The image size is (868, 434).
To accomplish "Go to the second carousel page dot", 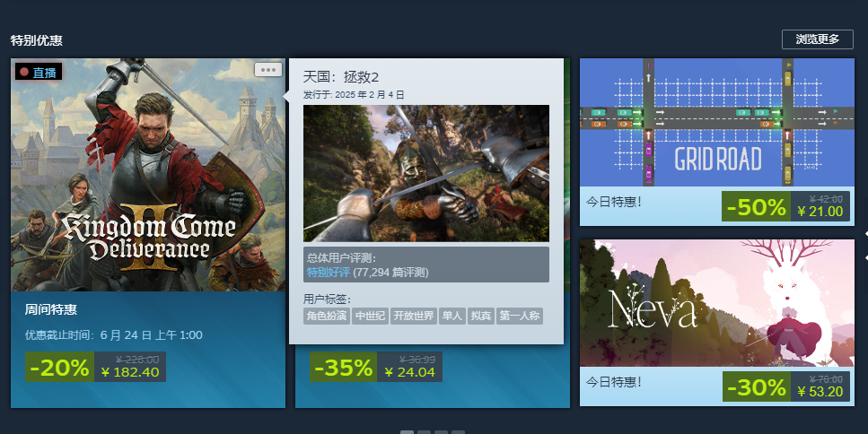I will (424, 432).
